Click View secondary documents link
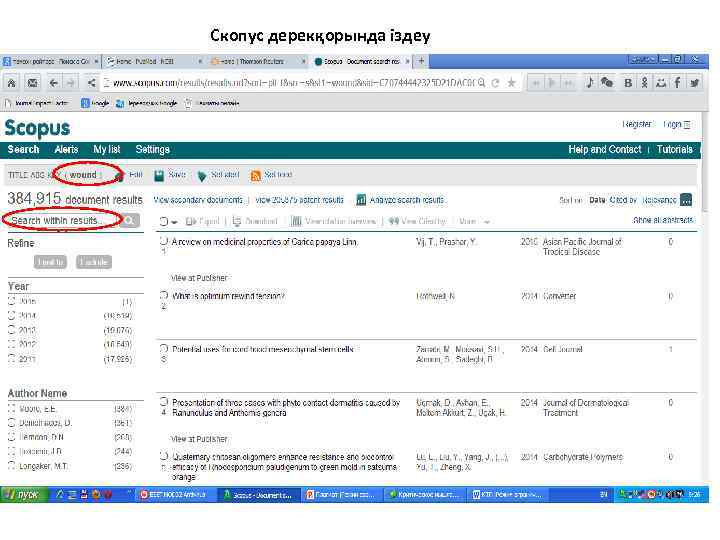 pos(198,200)
